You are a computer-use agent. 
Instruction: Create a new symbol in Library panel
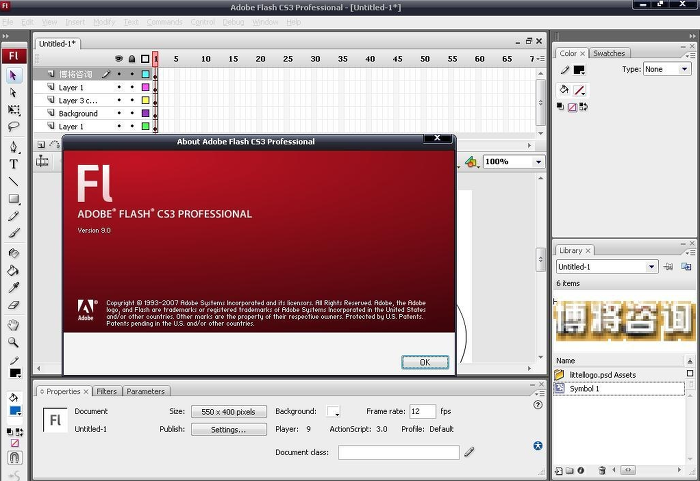coord(559,470)
